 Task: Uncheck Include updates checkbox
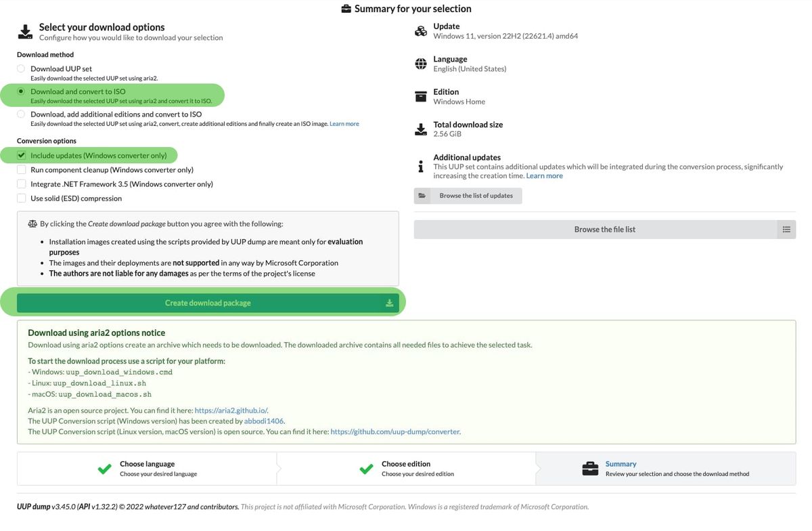click(22, 156)
